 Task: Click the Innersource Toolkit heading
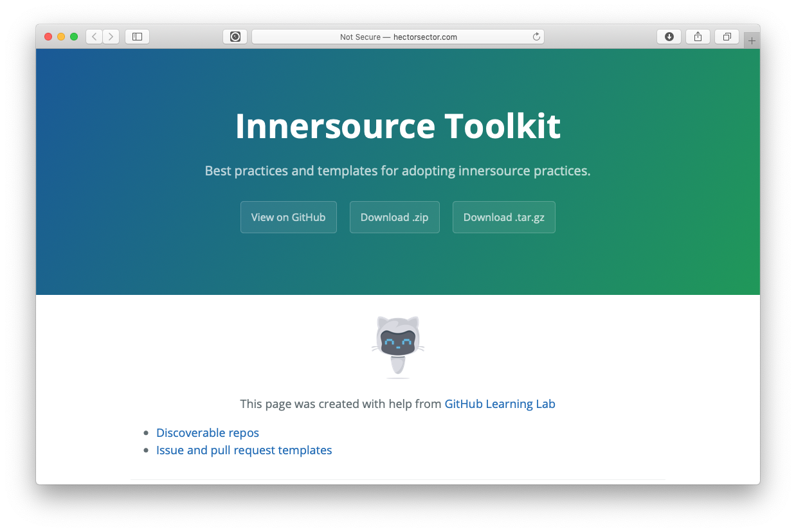point(398,126)
